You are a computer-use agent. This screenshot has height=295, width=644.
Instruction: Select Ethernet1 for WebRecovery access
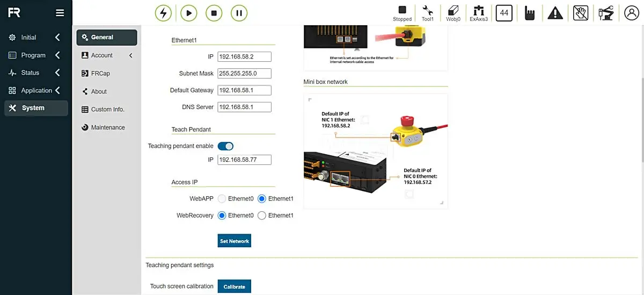click(262, 215)
